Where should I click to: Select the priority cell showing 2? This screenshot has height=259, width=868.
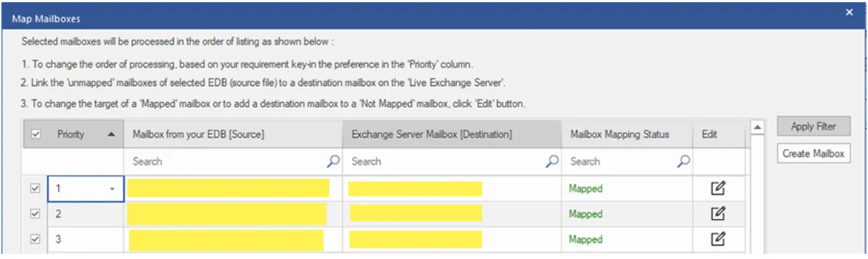click(86, 214)
